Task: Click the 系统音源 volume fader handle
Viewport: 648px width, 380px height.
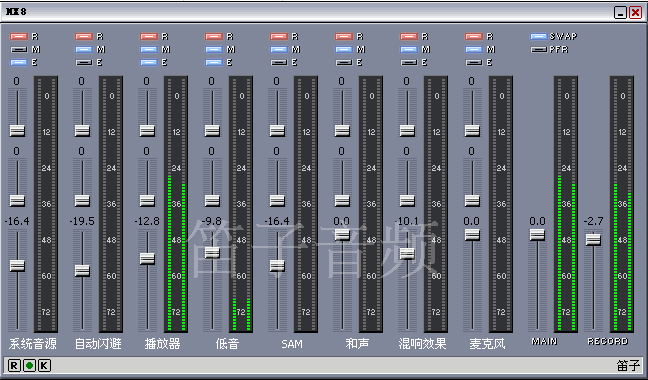Action: 17,266
